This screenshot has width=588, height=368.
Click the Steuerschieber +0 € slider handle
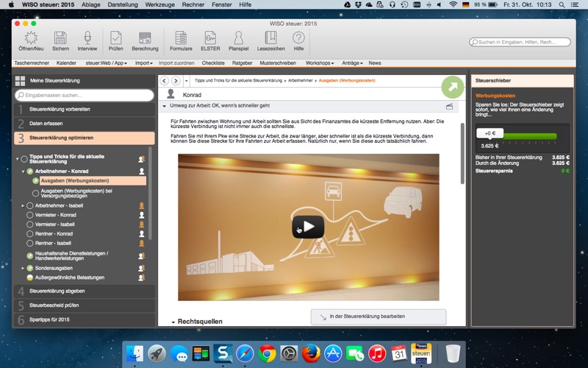(x=490, y=133)
